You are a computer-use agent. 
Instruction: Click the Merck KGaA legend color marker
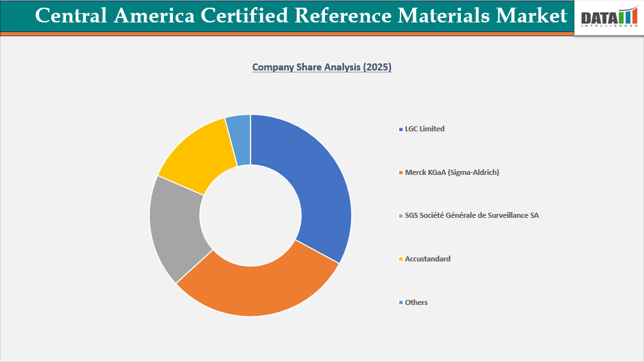pyautogui.click(x=401, y=173)
